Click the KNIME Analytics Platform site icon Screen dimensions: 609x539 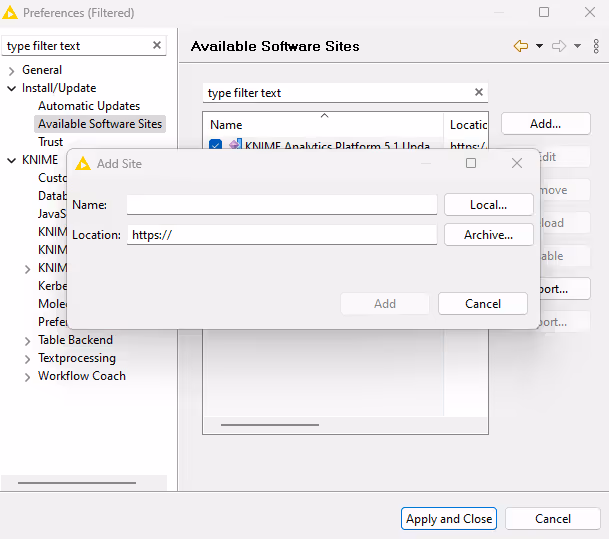pyautogui.click(x=235, y=146)
